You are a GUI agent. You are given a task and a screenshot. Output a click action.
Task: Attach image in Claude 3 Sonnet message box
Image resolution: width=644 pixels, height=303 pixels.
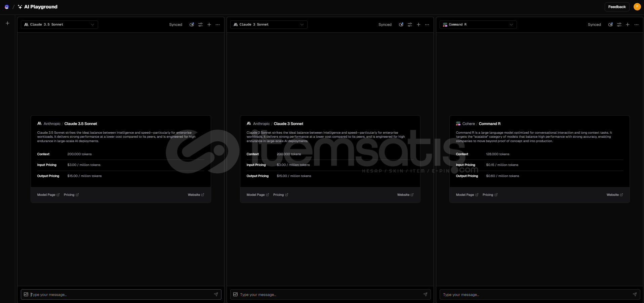pyautogui.click(x=235, y=294)
